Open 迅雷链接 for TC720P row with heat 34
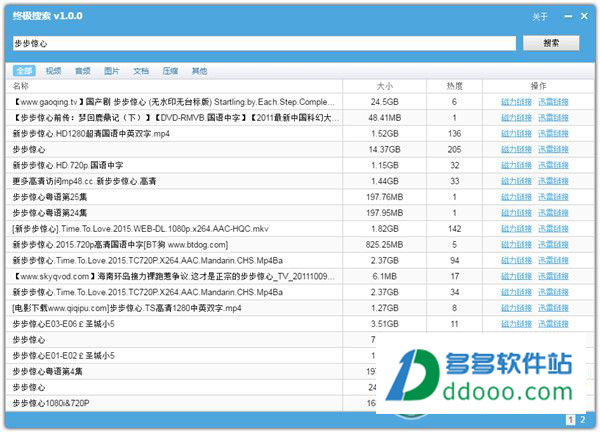 [x=553, y=292]
